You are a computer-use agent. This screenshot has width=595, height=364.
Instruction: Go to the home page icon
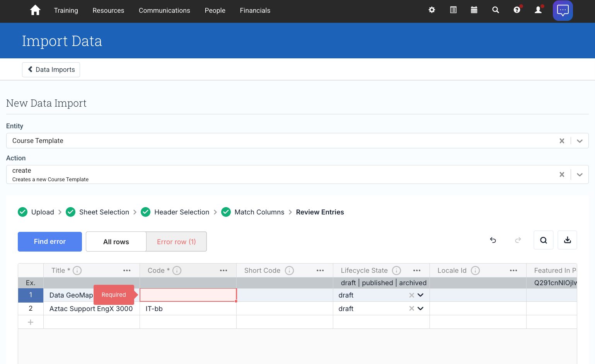(x=35, y=10)
